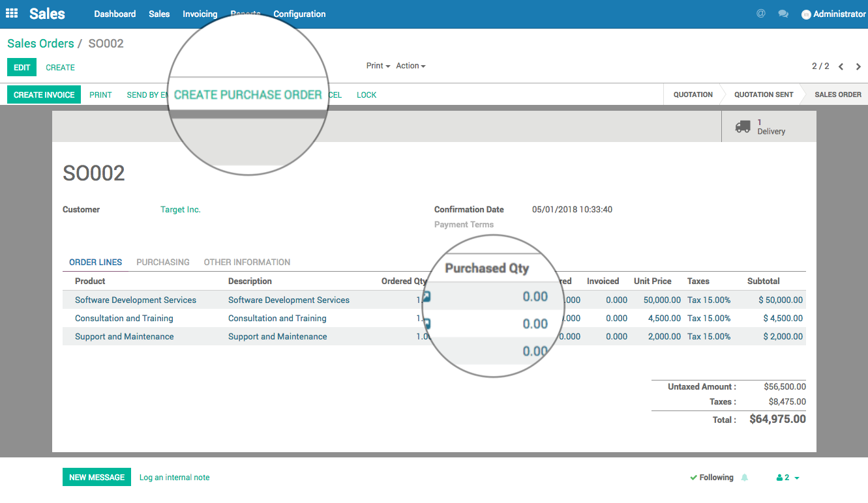This screenshot has width=868, height=503.
Task: Click the Invoiced column header
Action: pos(603,281)
